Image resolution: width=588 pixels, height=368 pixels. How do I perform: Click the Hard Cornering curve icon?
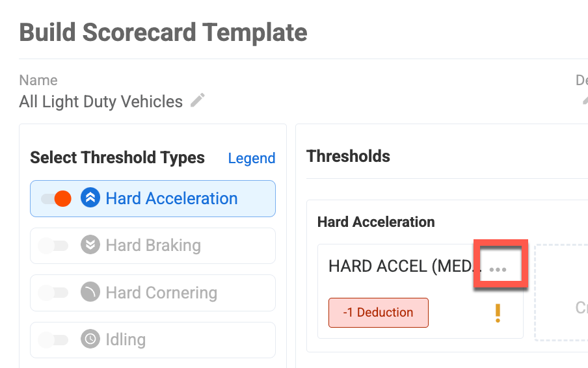[x=90, y=292]
